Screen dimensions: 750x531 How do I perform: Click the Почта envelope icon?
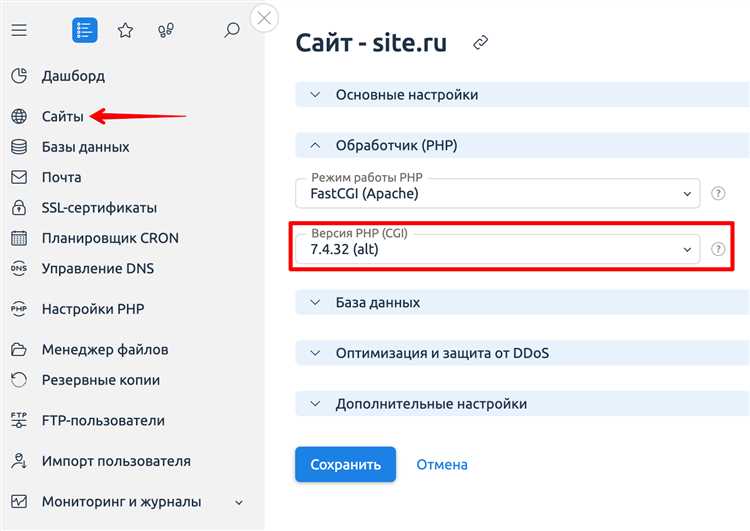(x=19, y=177)
